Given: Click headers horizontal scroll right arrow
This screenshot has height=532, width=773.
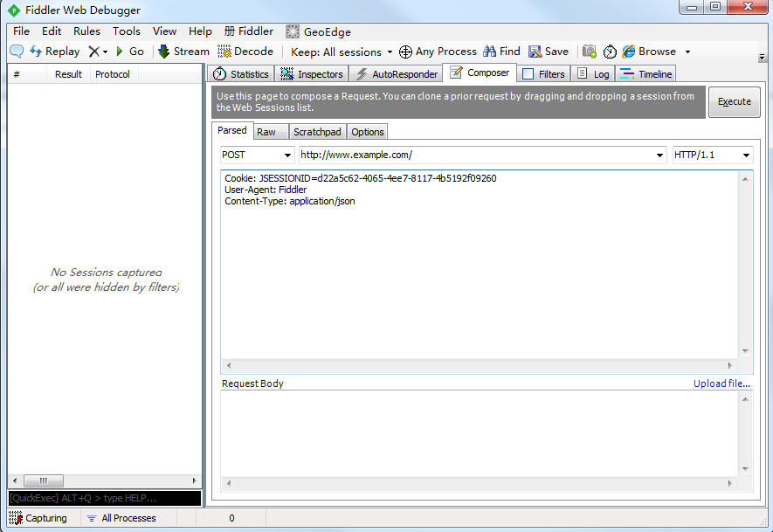Looking at the screenshot, I should click(x=729, y=365).
